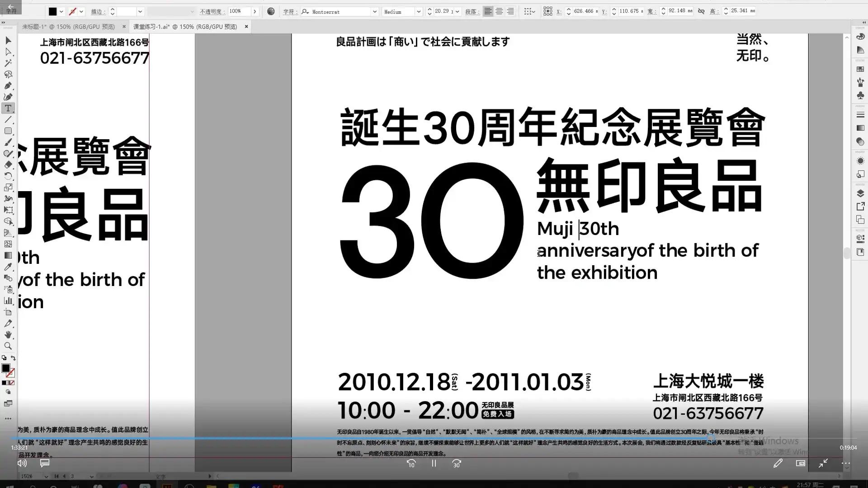Toggle center text alignment

click(x=499, y=11)
